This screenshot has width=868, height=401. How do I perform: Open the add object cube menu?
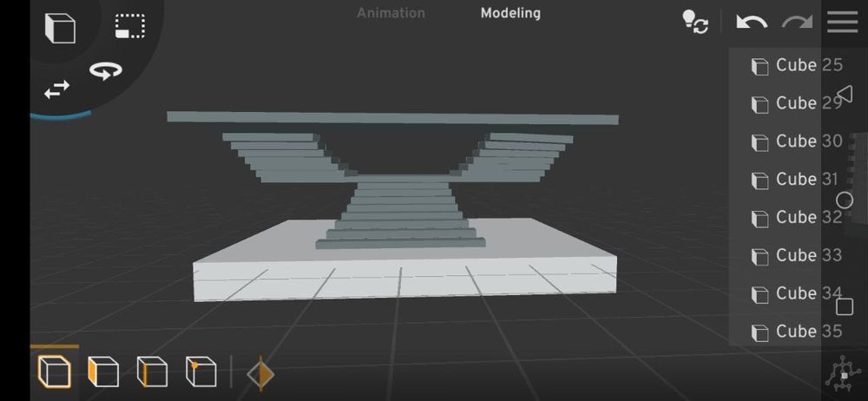(x=60, y=28)
